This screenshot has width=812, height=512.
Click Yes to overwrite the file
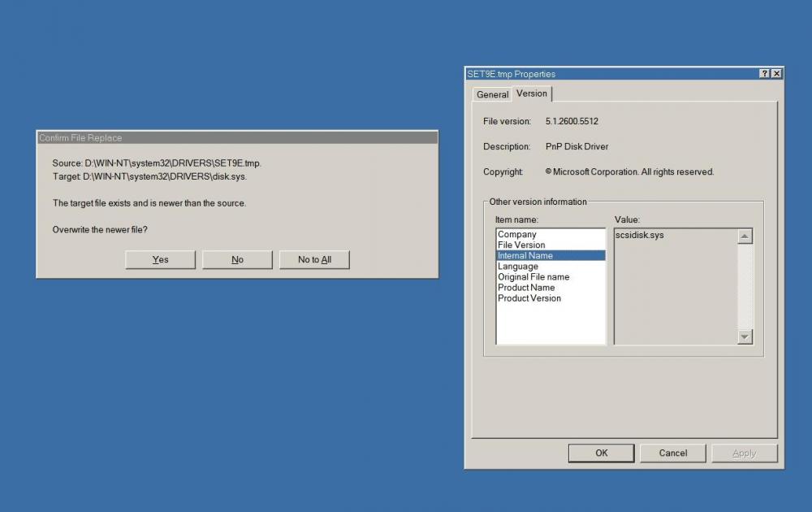pyautogui.click(x=160, y=259)
